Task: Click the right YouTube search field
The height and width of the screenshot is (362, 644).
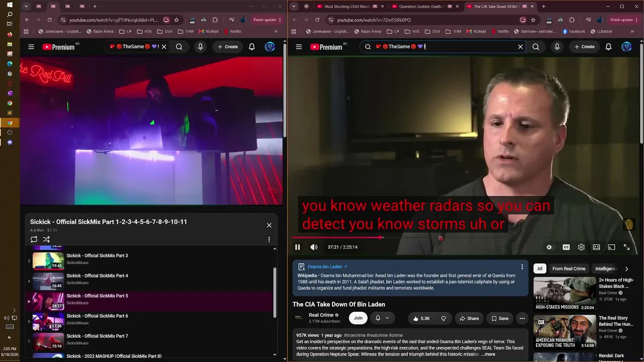Action: 444,47
